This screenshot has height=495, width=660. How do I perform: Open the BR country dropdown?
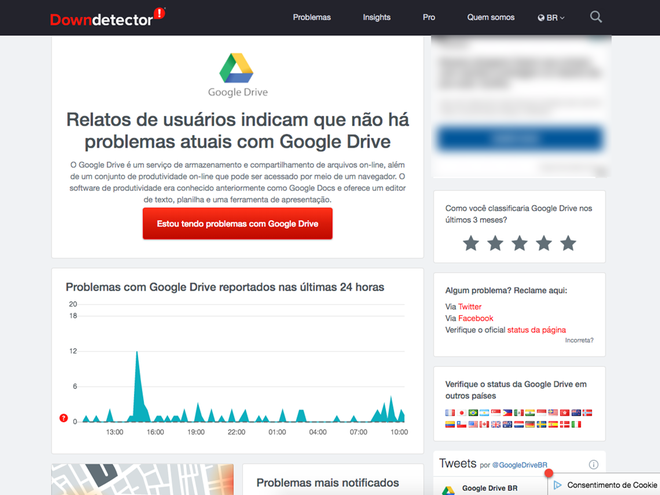point(551,18)
